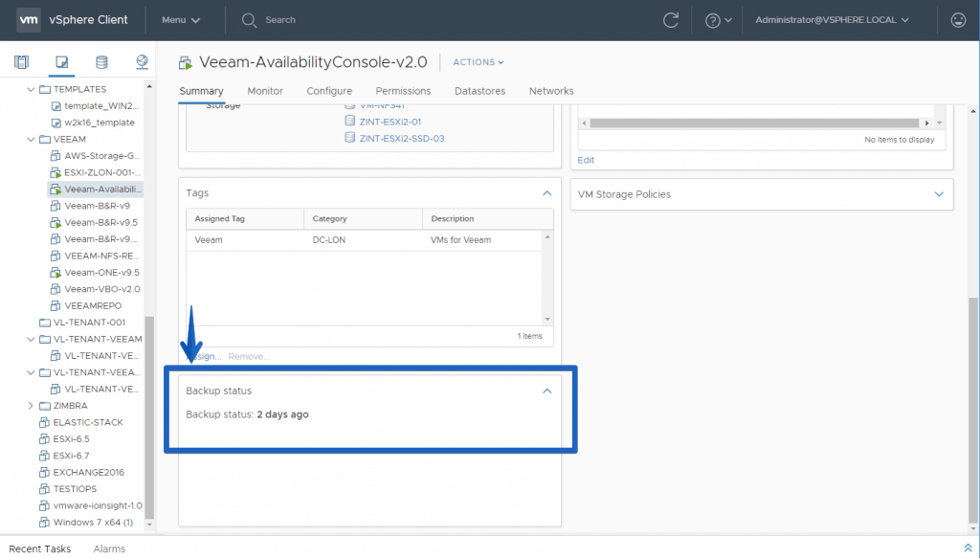Open the Permissions tab
980x558 pixels.
pos(403,91)
